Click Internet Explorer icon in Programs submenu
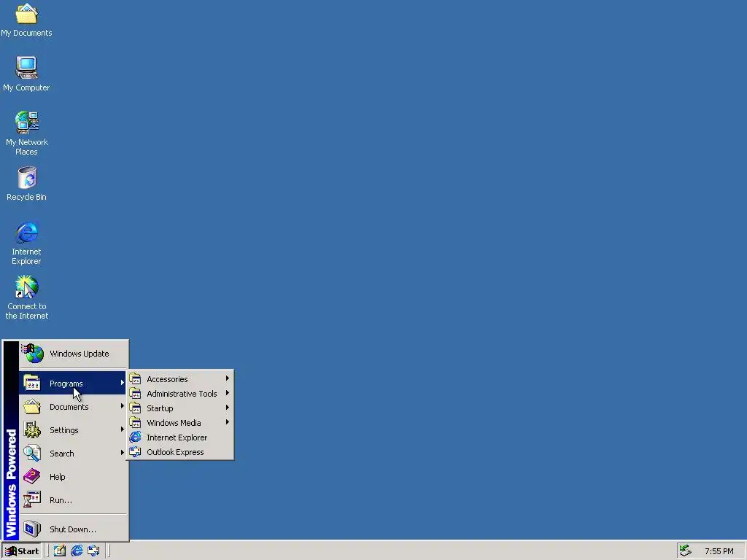The image size is (747, 560). pyautogui.click(x=135, y=437)
